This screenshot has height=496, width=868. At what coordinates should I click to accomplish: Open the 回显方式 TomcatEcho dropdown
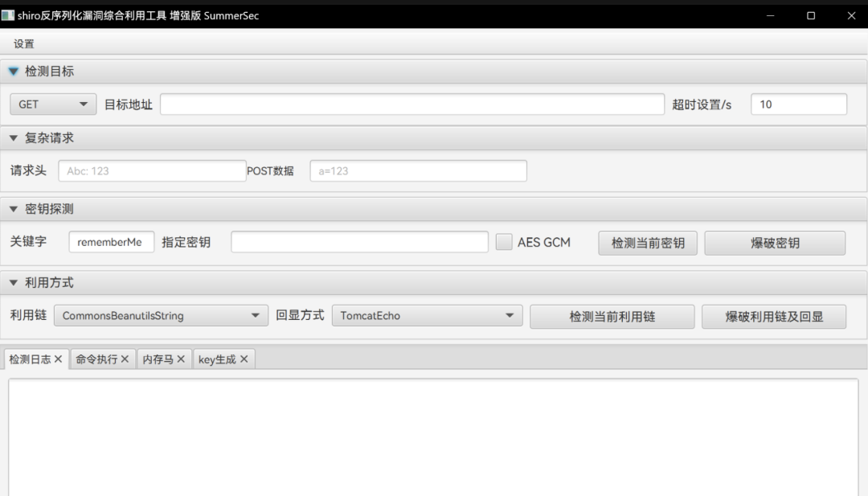pos(427,316)
